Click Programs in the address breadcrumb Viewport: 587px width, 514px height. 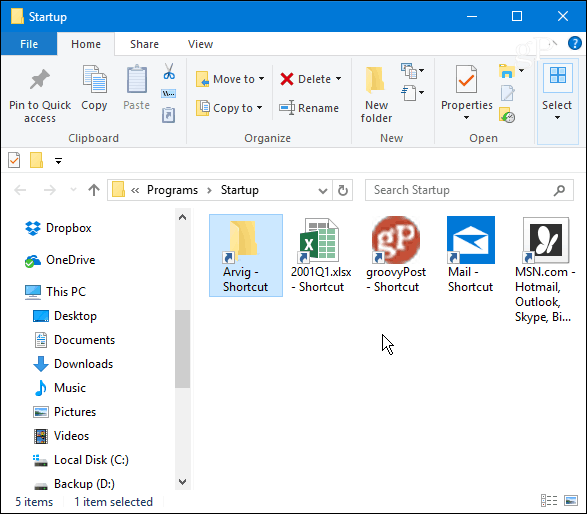[x=172, y=190]
